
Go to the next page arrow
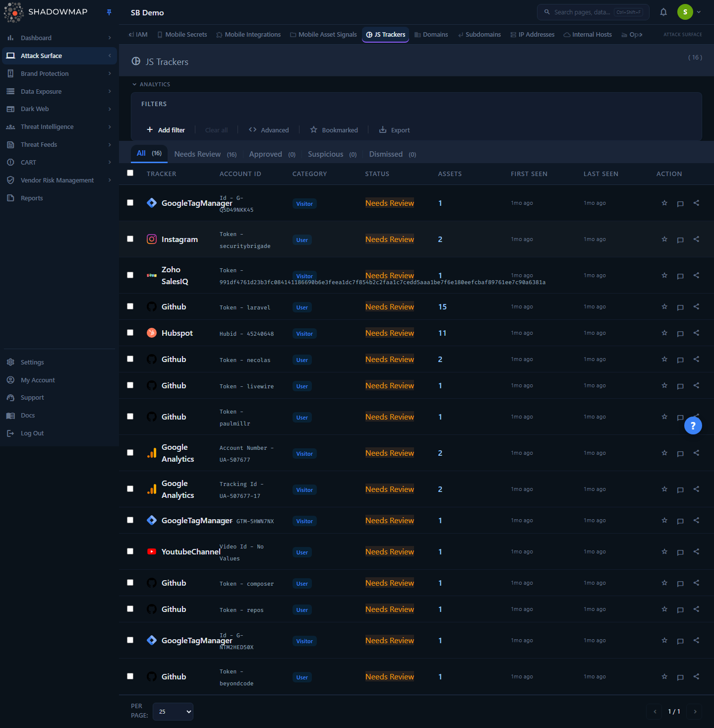click(695, 712)
